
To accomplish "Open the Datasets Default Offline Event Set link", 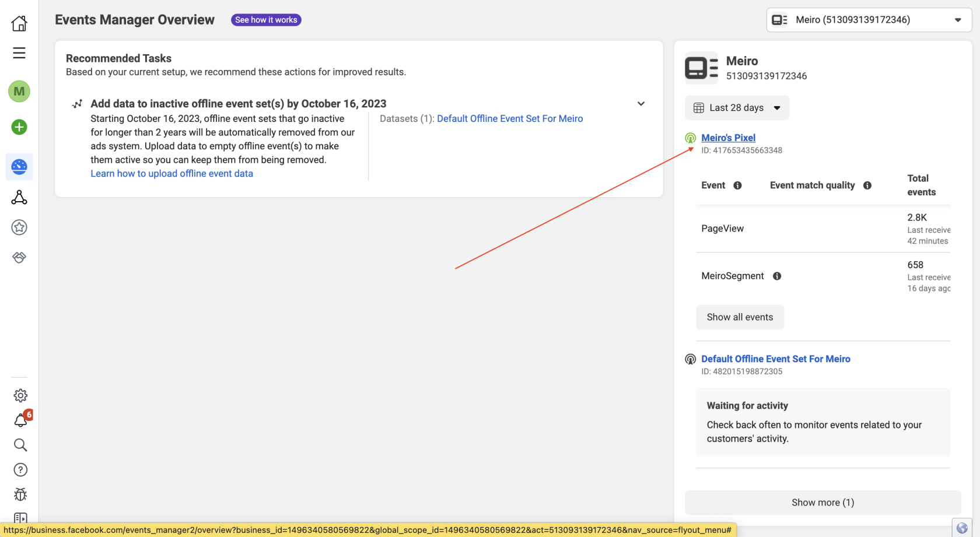I will (x=510, y=119).
